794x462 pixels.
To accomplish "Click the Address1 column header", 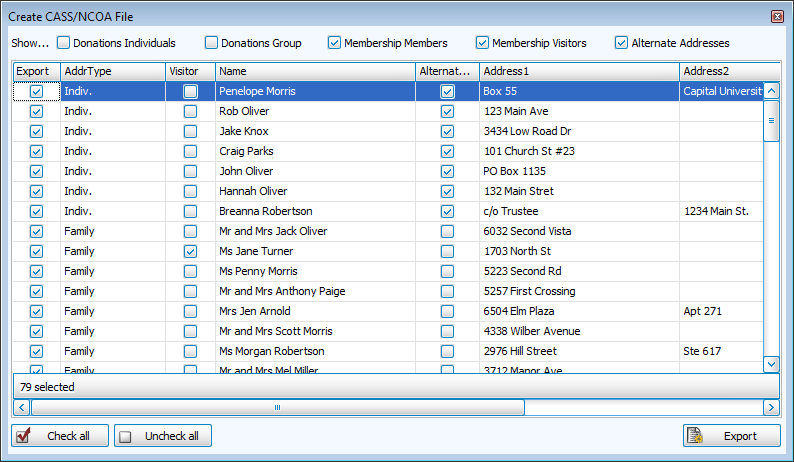I will pos(578,72).
